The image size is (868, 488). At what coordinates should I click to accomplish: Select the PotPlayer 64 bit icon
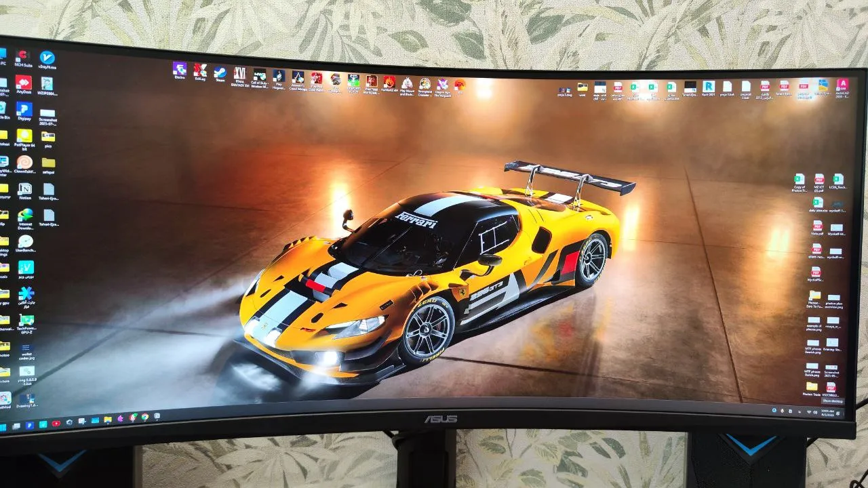[24, 136]
